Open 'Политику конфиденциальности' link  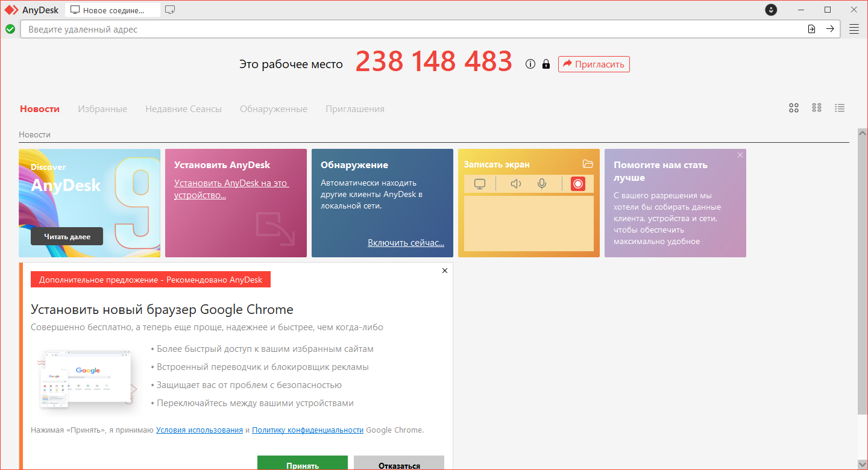307,430
